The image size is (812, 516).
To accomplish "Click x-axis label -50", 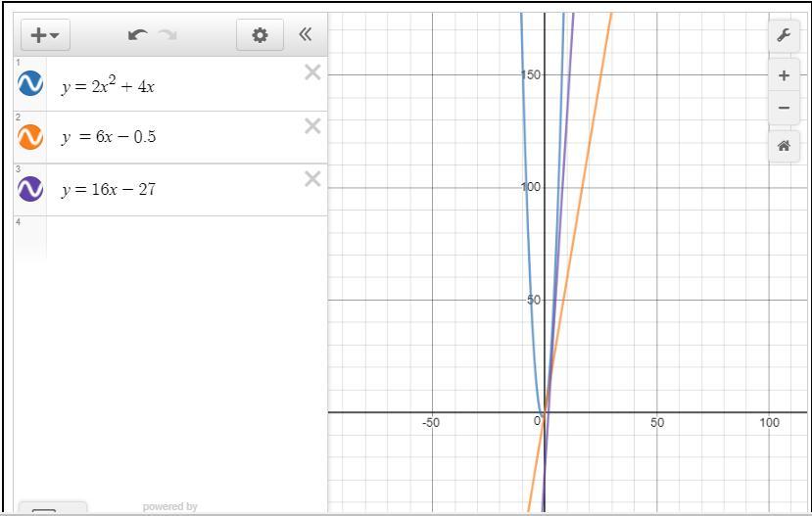I will click(x=431, y=423).
